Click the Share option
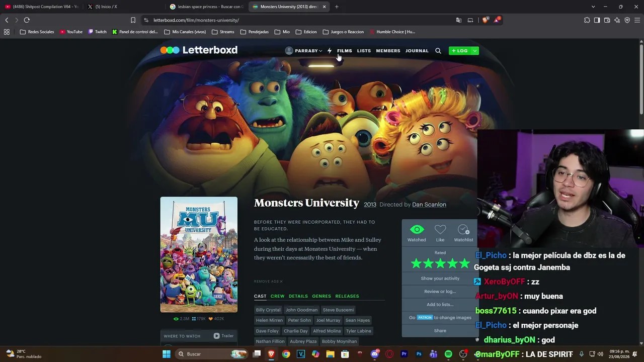Image resolution: width=644 pixels, height=362 pixels. (440, 331)
